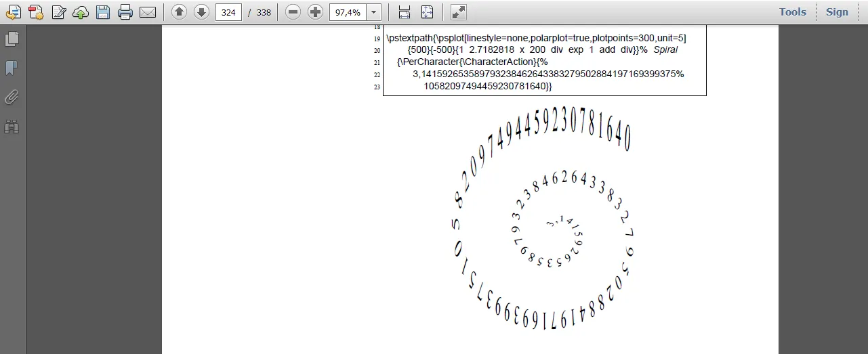
Task: Click the code line starting with \pstextpath
Action: [x=536, y=38]
